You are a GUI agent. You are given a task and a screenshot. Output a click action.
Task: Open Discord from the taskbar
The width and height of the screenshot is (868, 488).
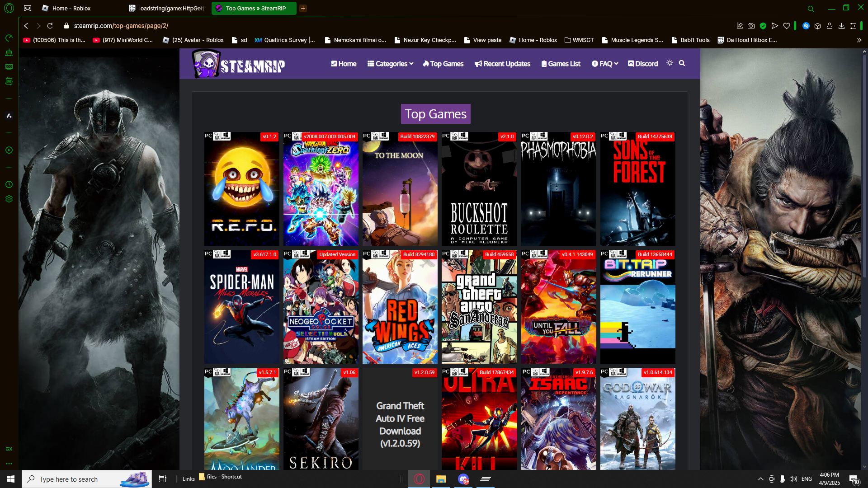(463, 479)
